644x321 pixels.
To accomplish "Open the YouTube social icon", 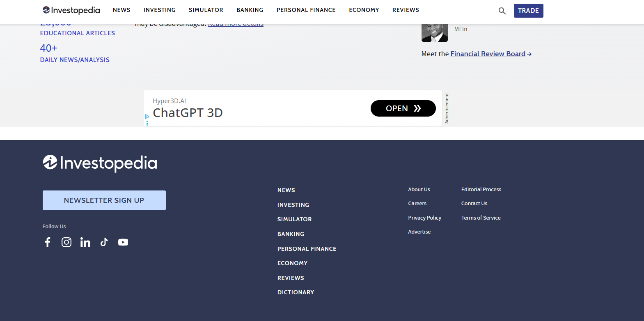I will tap(123, 242).
